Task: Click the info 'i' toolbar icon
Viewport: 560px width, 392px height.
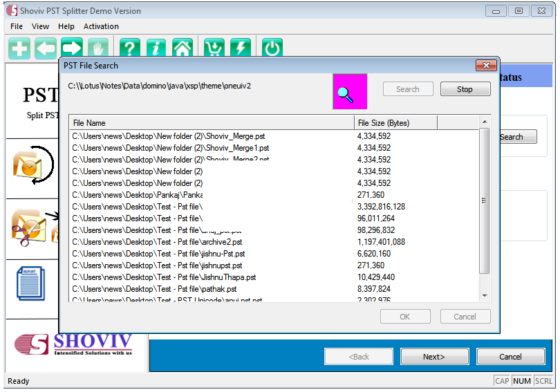Action: click(x=156, y=48)
